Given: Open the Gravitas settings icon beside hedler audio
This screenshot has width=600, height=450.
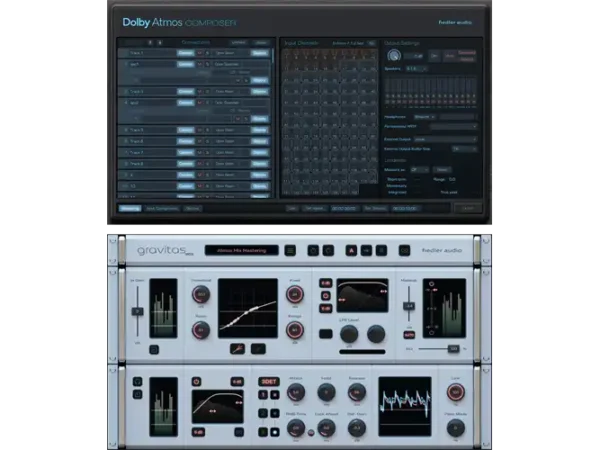Looking at the screenshot, I should point(404,251).
